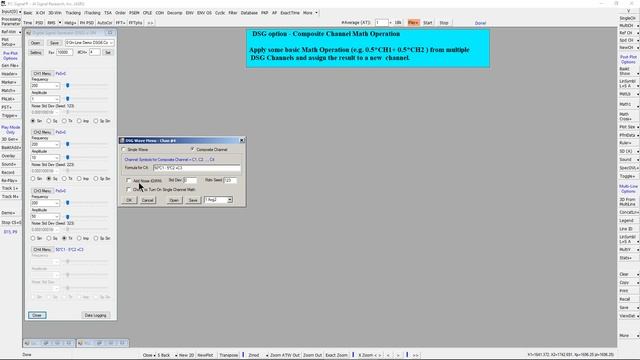Expand the CH2 Amplitude dropdown
The width and height of the screenshot is (640, 360).
coord(57,158)
